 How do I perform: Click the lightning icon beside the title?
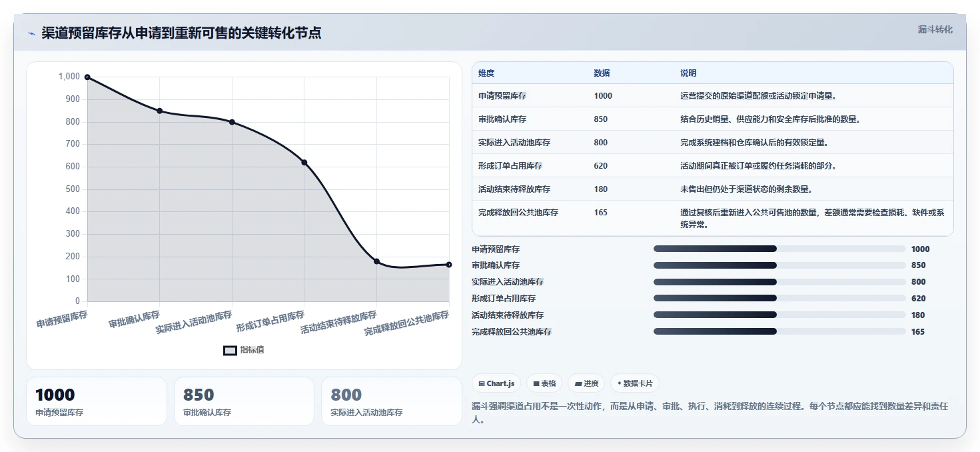pos(31,34)
